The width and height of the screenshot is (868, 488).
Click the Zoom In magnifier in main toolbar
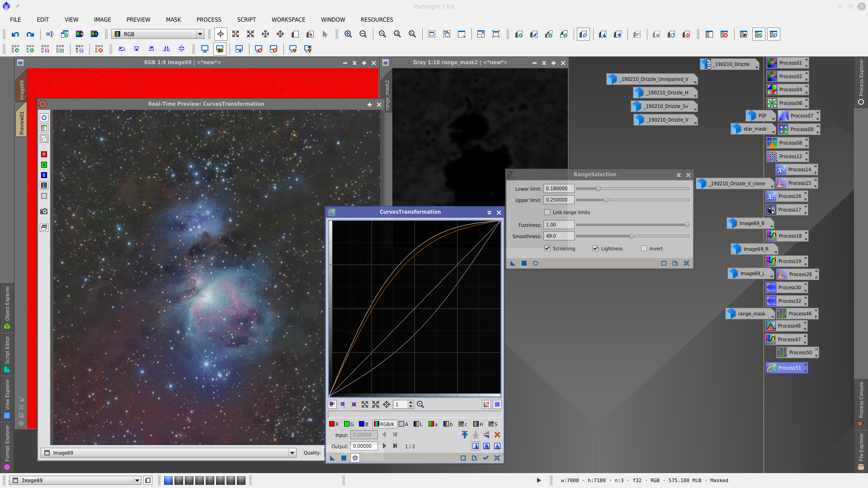[x=348, y=34]
